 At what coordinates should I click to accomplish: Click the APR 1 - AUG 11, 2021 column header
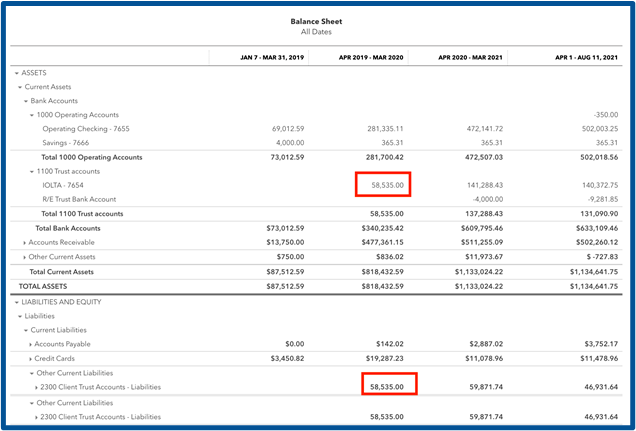pyautogui.click(x=587, y=58)
